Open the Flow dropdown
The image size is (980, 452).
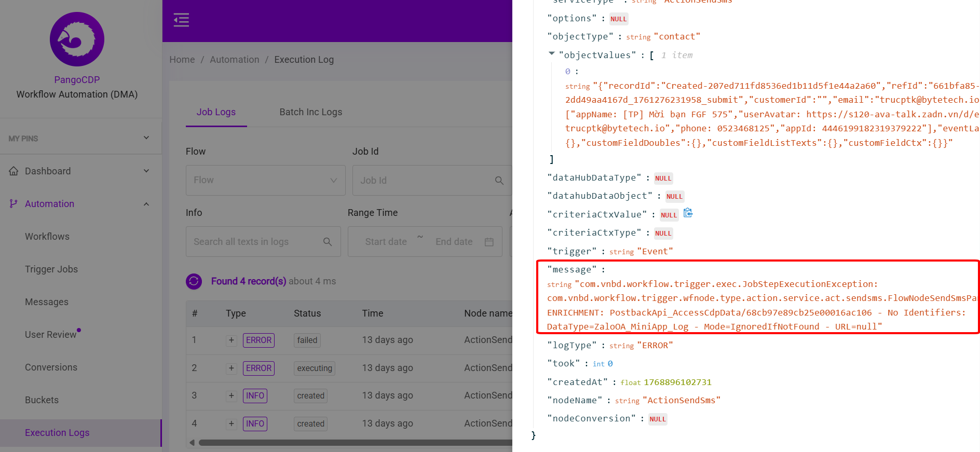(x=265, y=181)
